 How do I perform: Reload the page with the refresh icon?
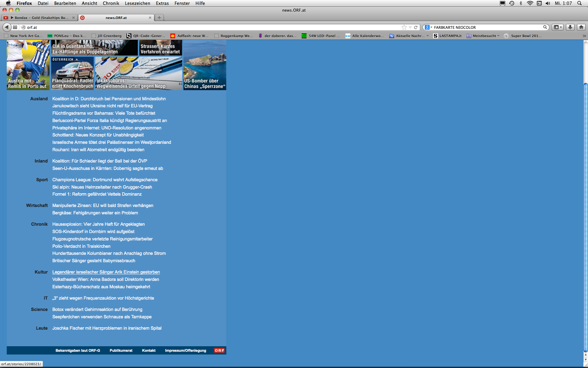[416, 27]
